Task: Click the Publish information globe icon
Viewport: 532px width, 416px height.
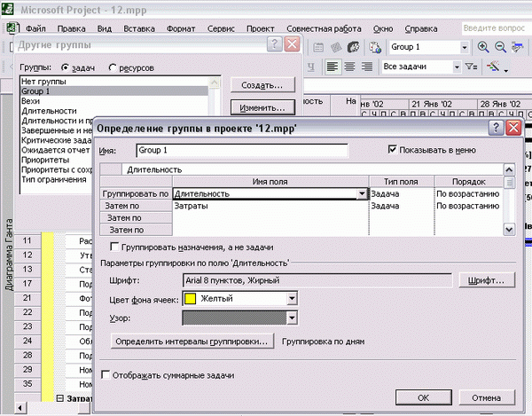Action: point(375,47)
